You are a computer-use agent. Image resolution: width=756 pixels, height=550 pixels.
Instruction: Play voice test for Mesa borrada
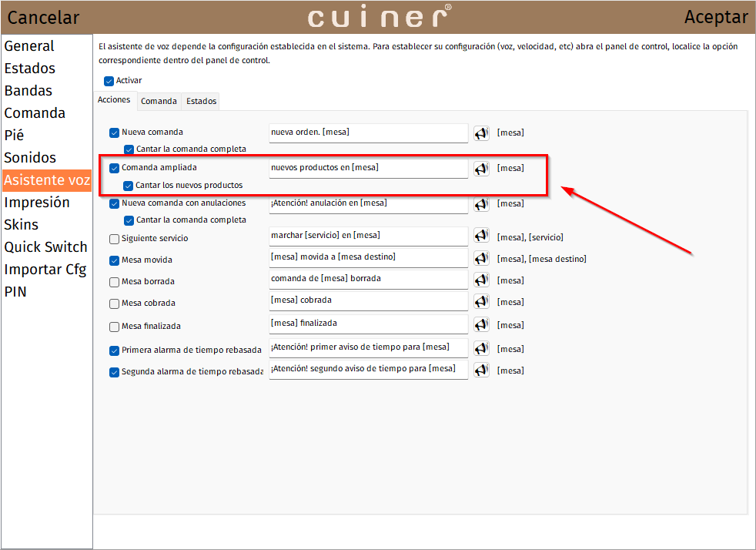[481, 280]
